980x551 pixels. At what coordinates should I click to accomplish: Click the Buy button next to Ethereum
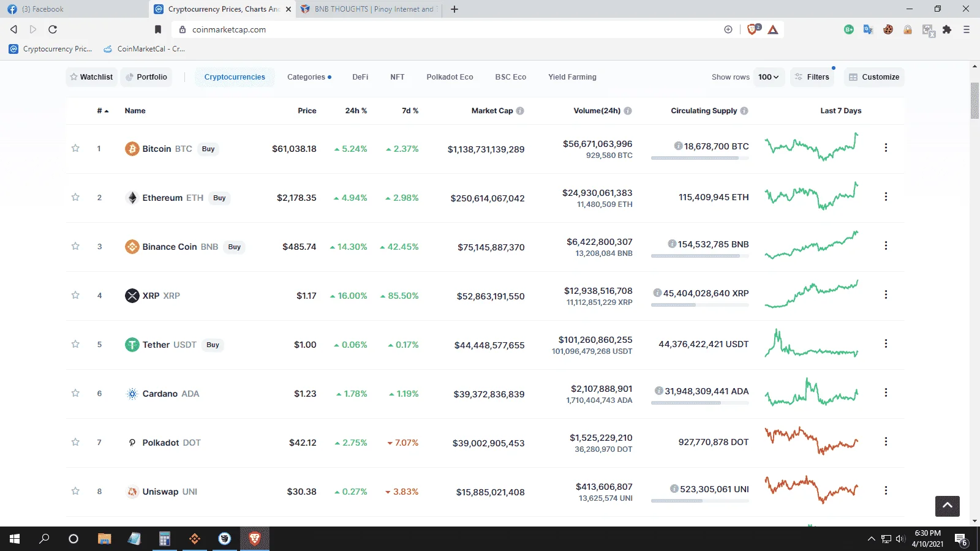[x=219, y=198]
